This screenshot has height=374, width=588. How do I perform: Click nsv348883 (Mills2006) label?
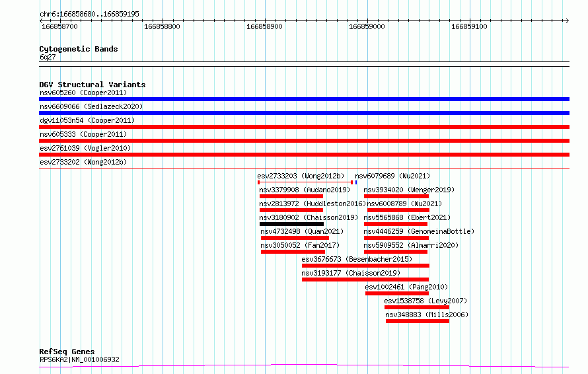click(x=427, y=315)
